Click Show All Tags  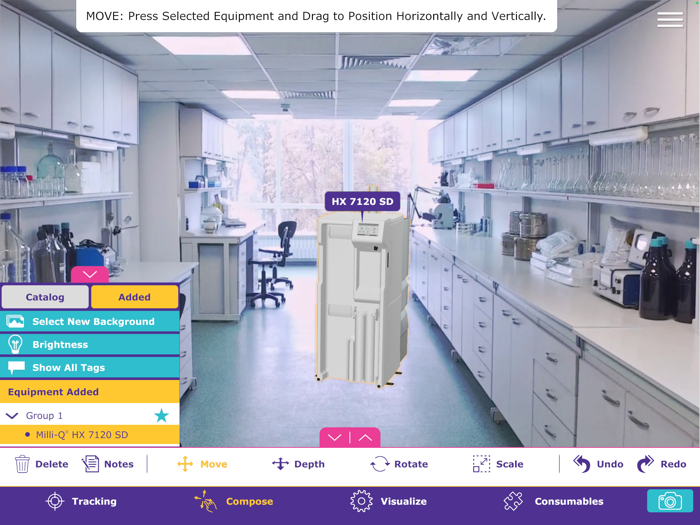[x=89, y=367]
